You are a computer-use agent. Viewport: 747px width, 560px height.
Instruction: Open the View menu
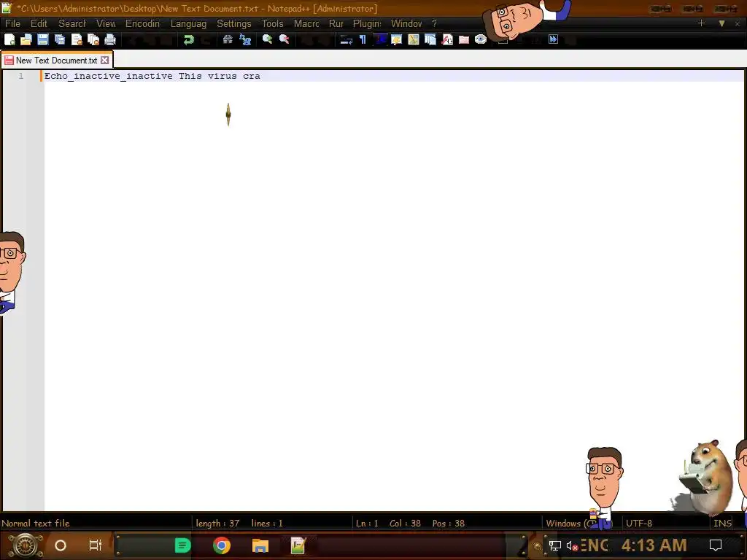coord(106,24)
